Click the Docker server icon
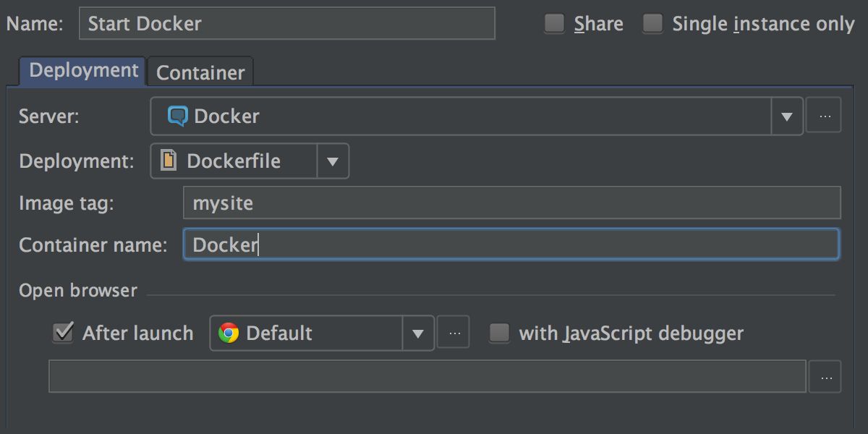868x434 pixels. click(x=177, y=116)
